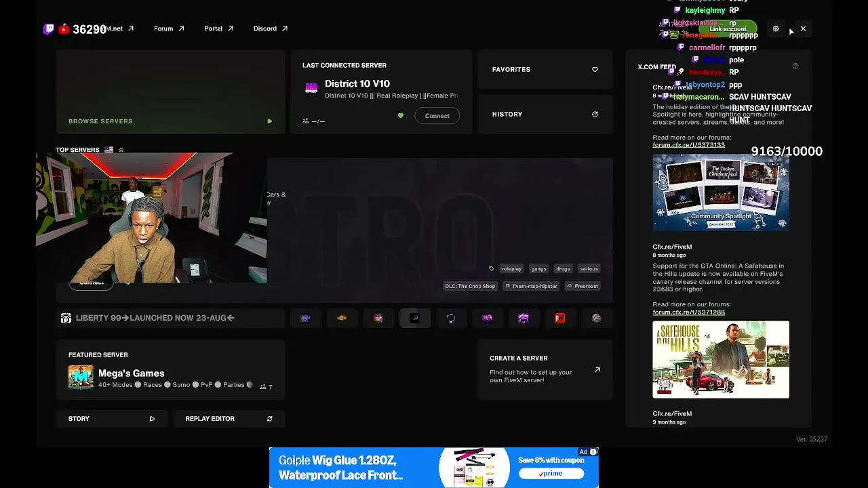Click the heart icon in the Favorites card

click(595, 69)
